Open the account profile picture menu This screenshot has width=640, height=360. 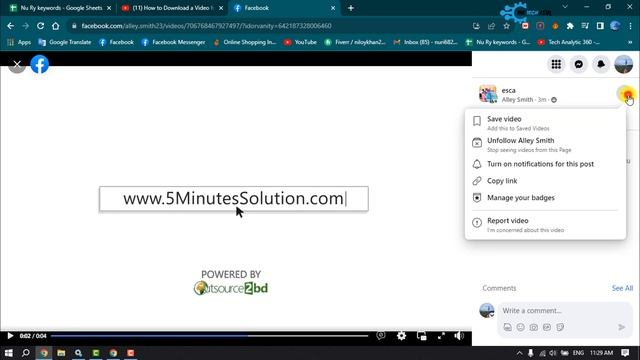coord(624,64)
